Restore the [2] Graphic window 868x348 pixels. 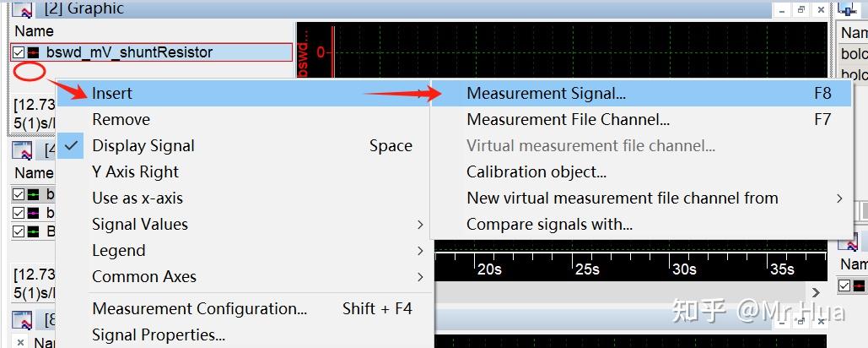click(x=801, y=9)
